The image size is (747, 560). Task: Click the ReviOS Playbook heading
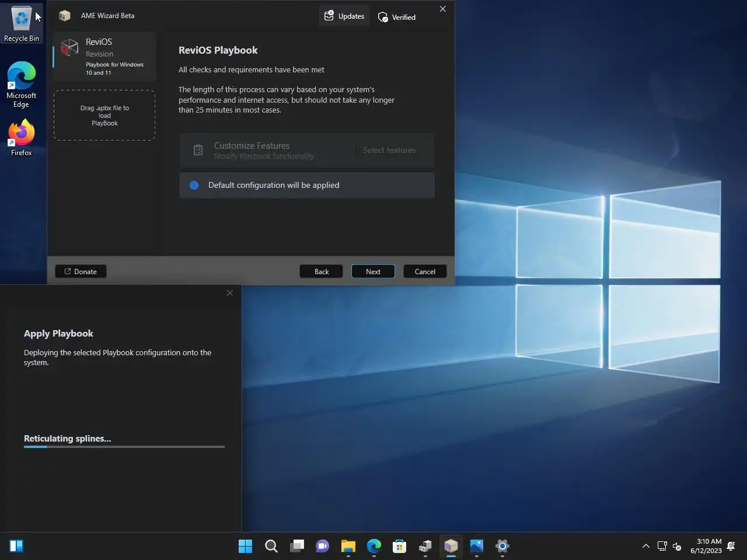tap(218, 50)
